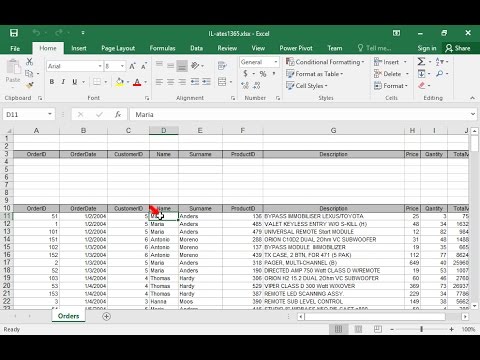Click the Share button
Viewport: 480px width, 360px height.
[x=458, y=48]
